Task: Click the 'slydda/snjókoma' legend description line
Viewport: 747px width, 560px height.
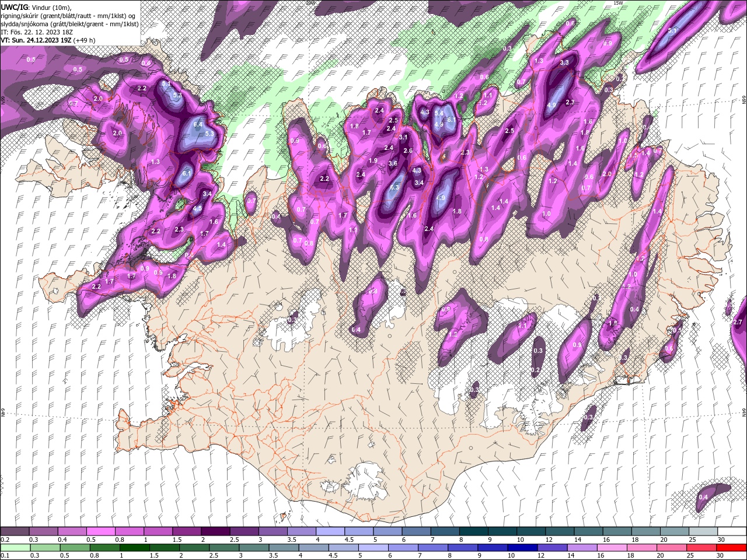Action: [69, 23]
